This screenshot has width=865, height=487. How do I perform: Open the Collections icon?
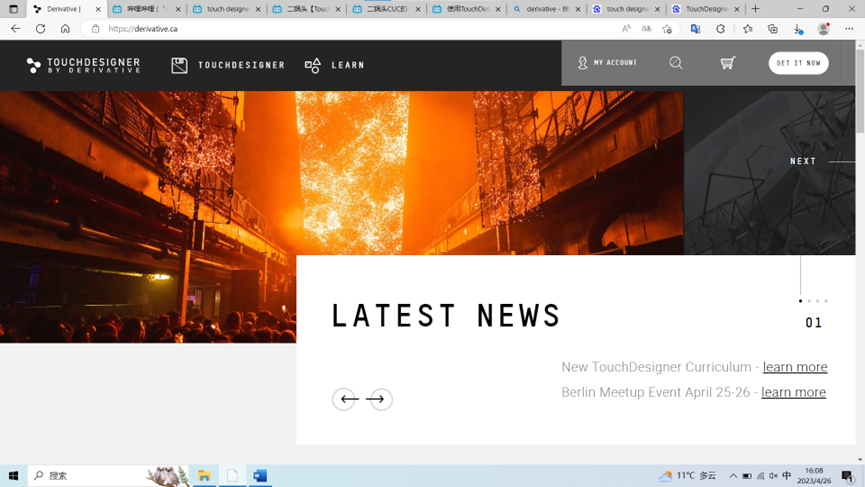[773, 29]
